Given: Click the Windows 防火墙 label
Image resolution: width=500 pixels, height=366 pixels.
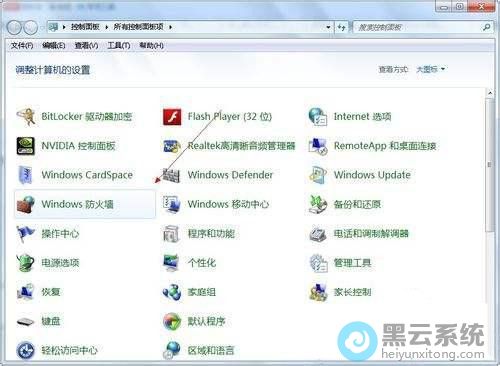Looking at the screenshot, I should (x=77, y=204).
